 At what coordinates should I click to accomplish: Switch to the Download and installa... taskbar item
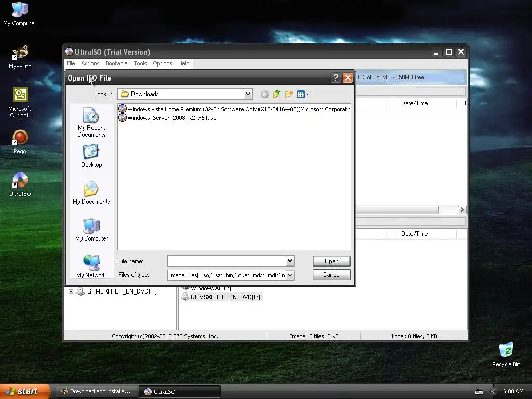coord(96,391)
